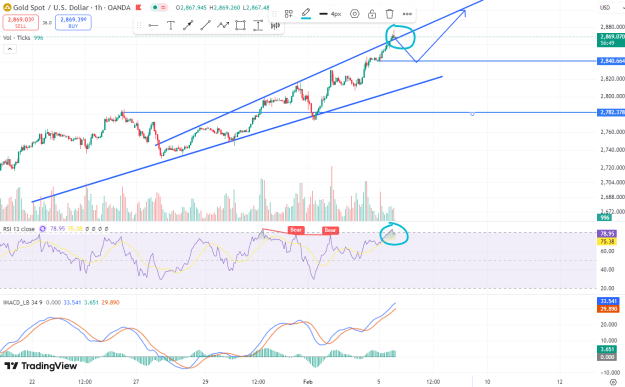The width and height of the screenshot is (625, 387).
Task: Open chart time settings gear at bottom right
Action: pos(613,382)
